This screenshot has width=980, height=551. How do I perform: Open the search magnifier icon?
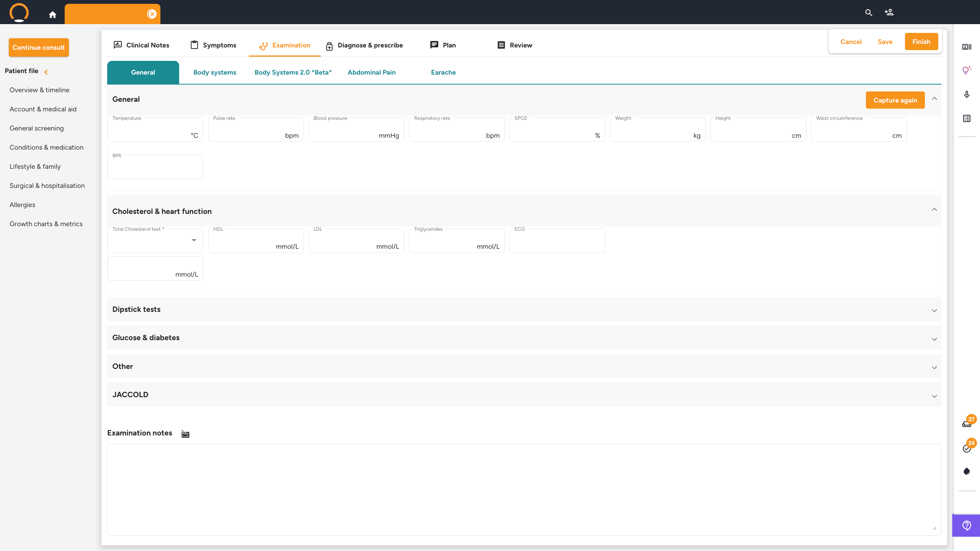pos(869,13)
